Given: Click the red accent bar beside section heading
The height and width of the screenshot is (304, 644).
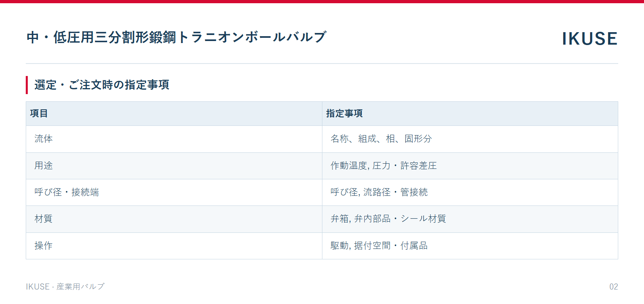Looking at the screenshot, I should (27, 85).
